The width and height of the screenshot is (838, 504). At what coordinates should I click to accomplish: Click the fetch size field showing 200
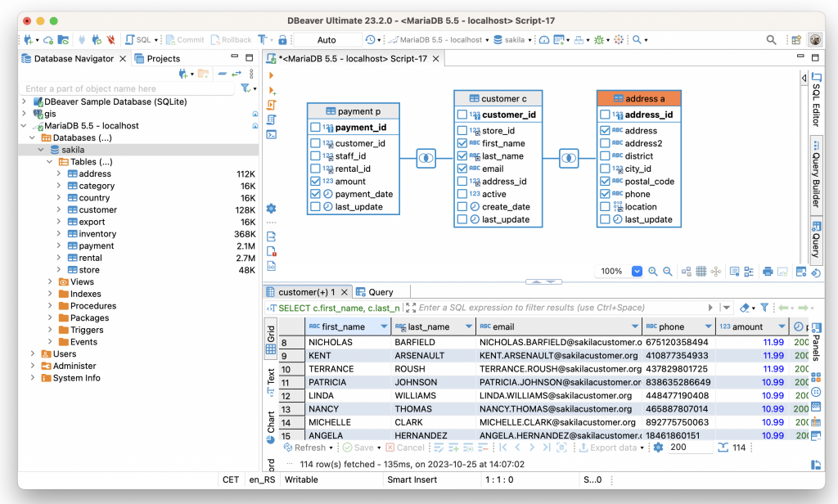tap(689, 448)
